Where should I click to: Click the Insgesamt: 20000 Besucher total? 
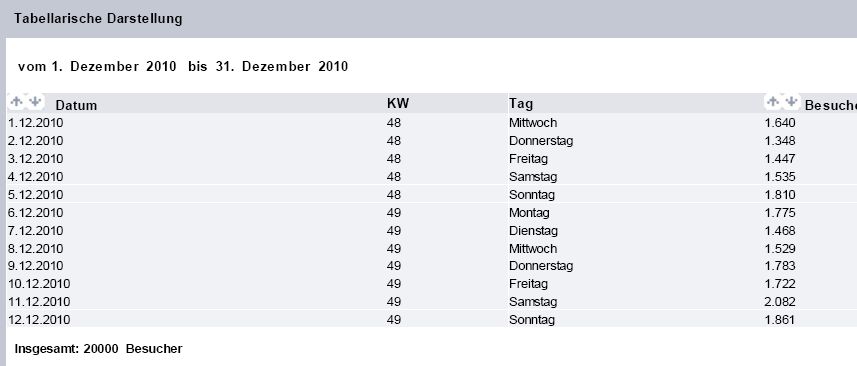pos(98,349)
